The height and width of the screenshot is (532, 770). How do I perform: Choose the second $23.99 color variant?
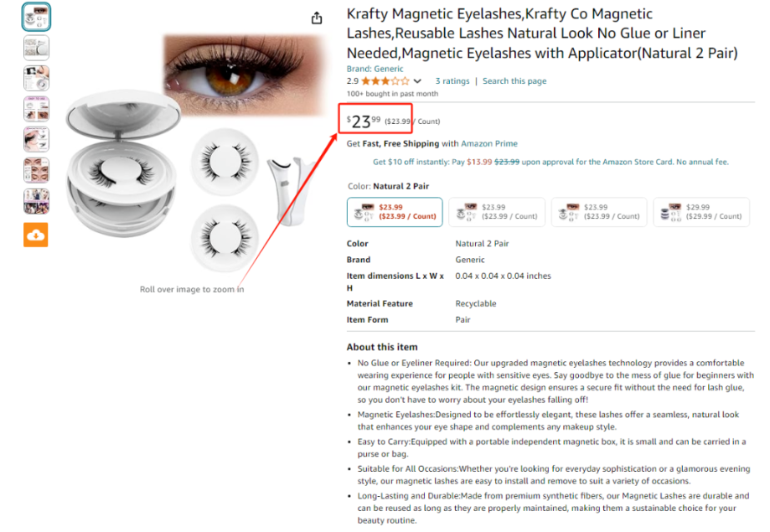497,212
